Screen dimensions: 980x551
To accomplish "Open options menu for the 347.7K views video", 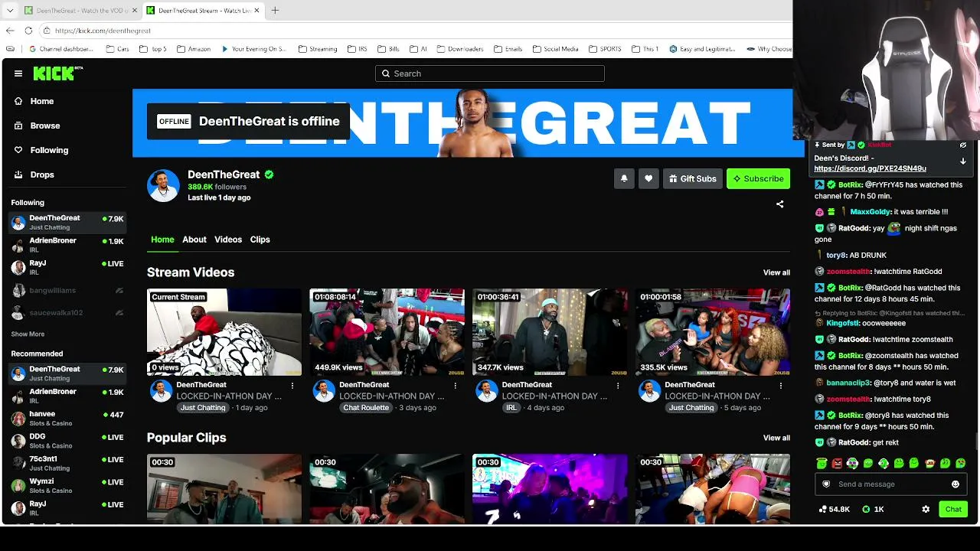I will click(617, 386).
